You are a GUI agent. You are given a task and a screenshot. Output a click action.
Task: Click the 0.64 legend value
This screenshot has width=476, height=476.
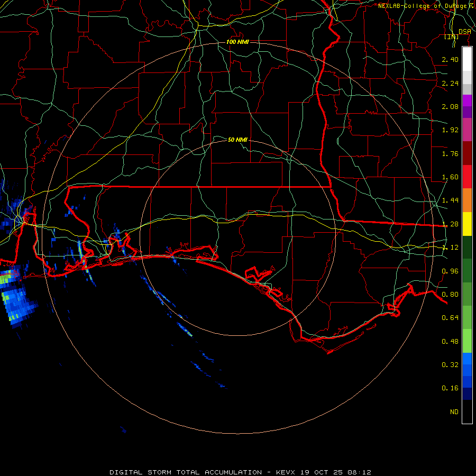[x=450, y=318]
